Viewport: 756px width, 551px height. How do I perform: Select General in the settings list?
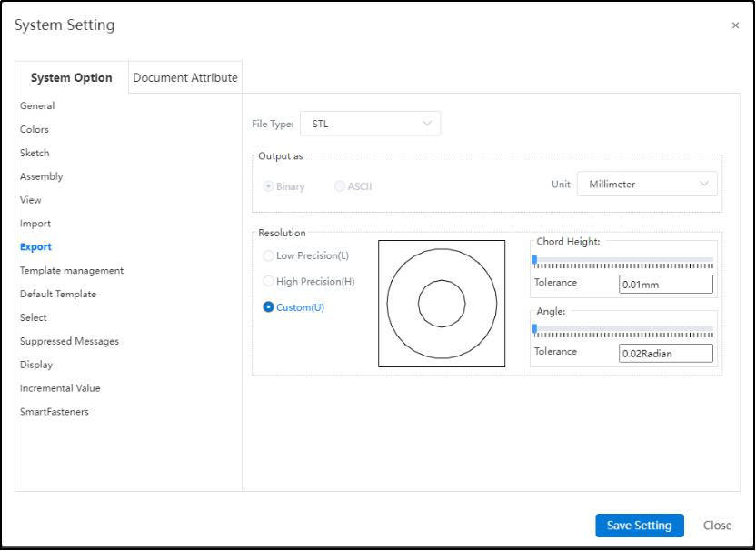point(37,105)
